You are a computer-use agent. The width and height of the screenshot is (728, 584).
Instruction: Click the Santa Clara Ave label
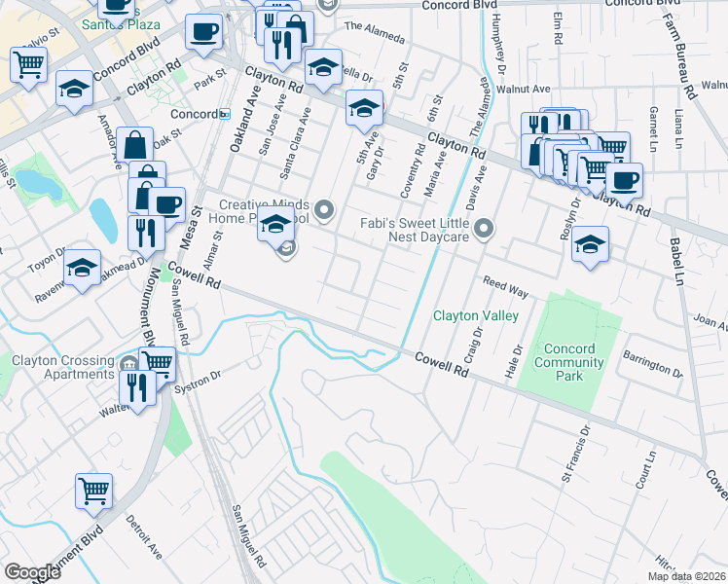(295, 143)
